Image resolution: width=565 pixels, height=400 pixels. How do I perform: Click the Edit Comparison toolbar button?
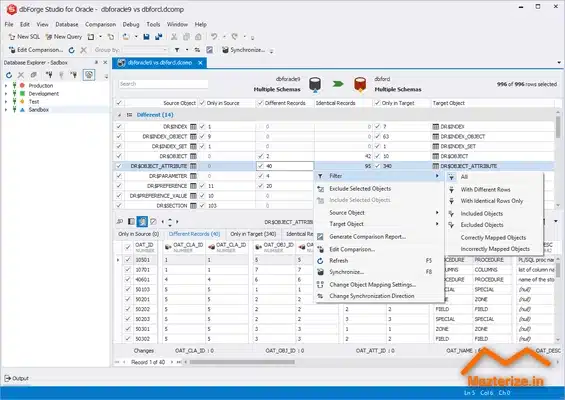click(35, 50)
